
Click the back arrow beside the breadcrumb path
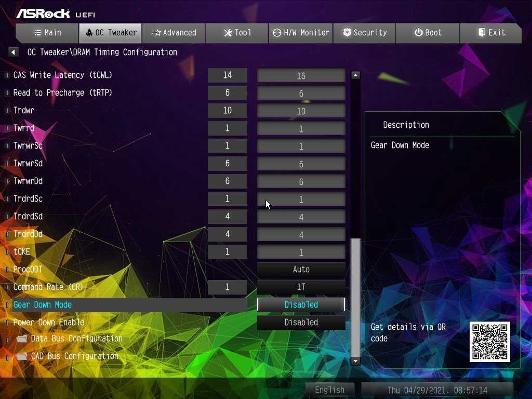tap(14, 52)
